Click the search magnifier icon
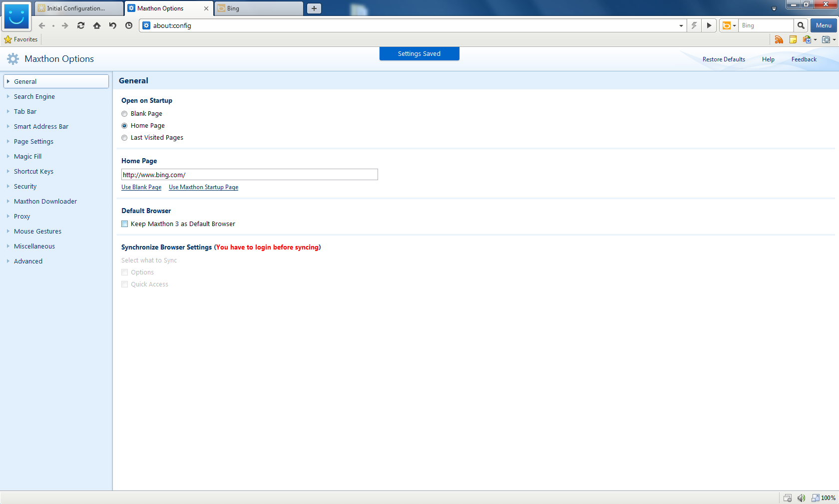The height and width of the screenshot is (504, 839). tap(801, 25)
